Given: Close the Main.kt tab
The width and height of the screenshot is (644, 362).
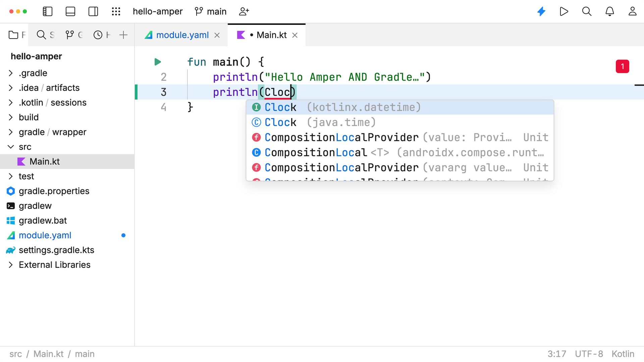Looking at the screenshot, I should coord(295,35).
